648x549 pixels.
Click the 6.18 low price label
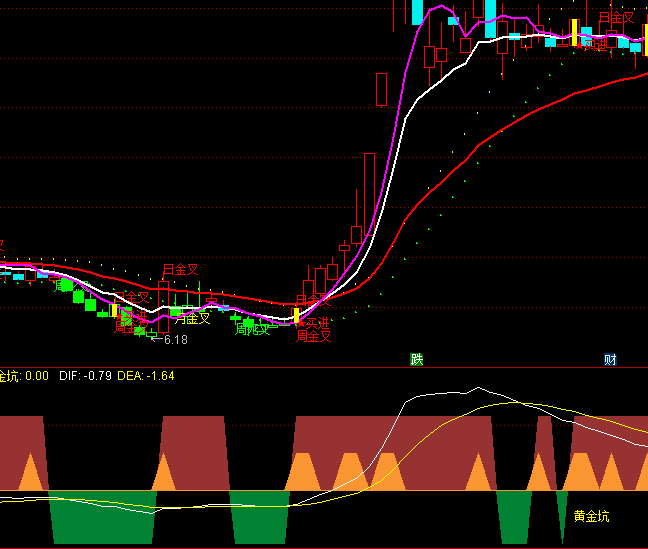pyautogui.click(x=174, y=340)
